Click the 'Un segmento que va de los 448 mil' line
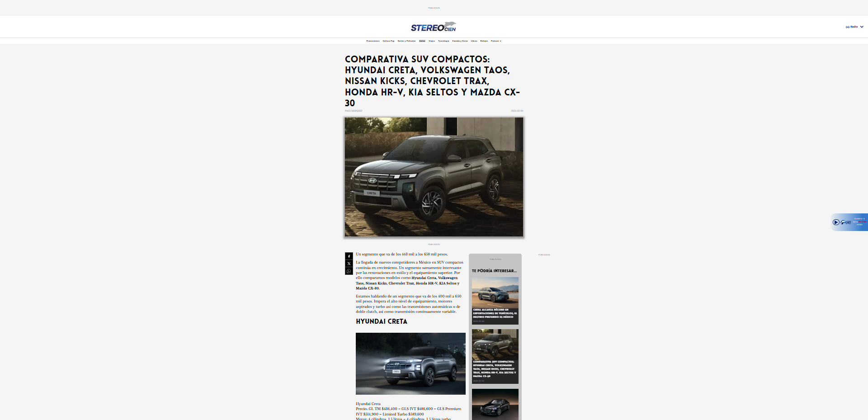Screen dimensions: 868x420 401,254
